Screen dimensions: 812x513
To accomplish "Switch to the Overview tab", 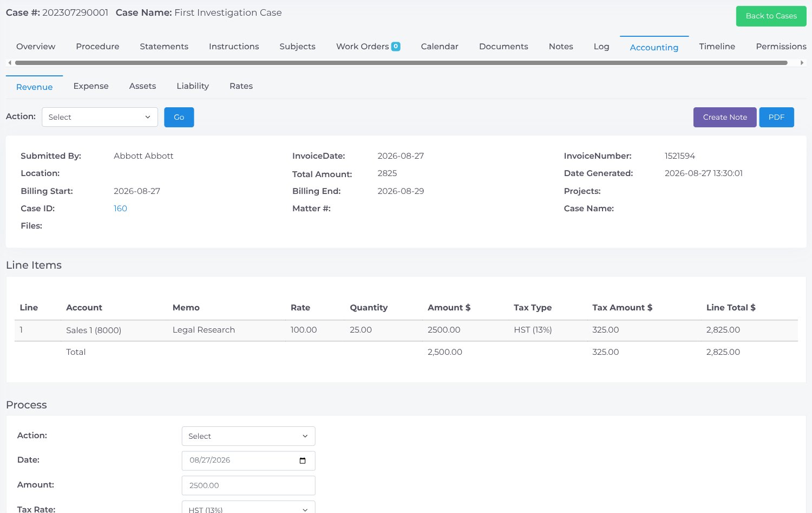I will [x=36, y=47].
